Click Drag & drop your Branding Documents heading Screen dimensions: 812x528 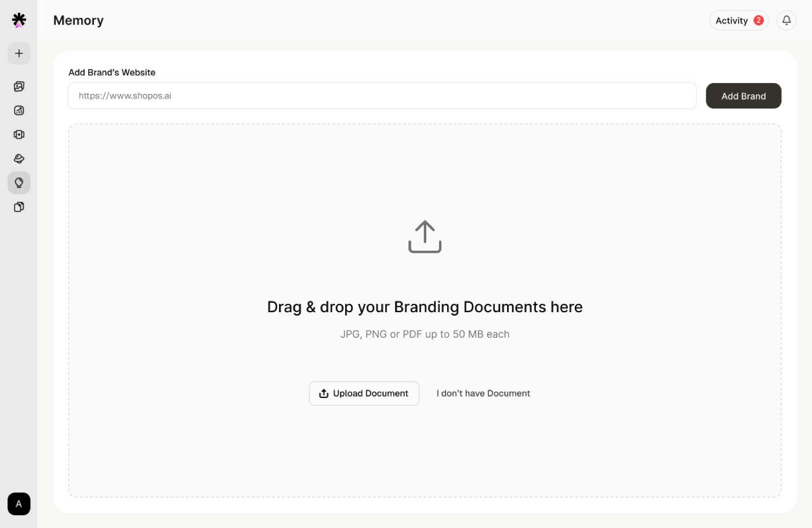(425, 307)
